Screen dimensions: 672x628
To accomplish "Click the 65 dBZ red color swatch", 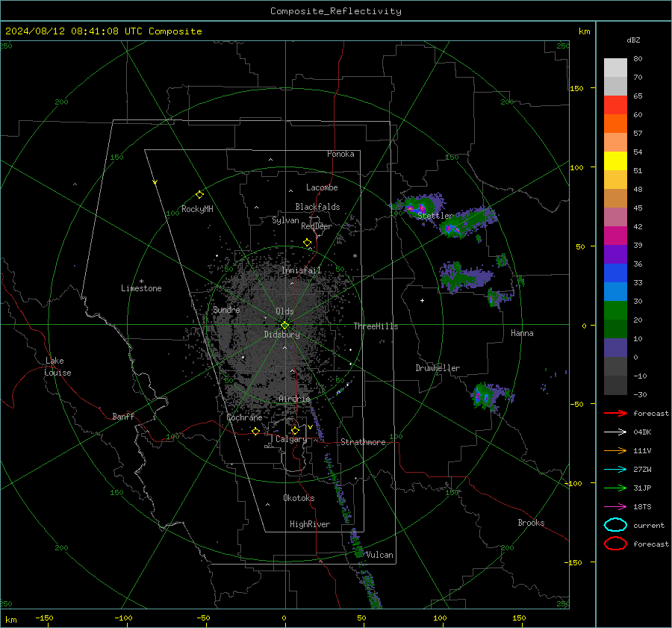I will pos(615,105).
